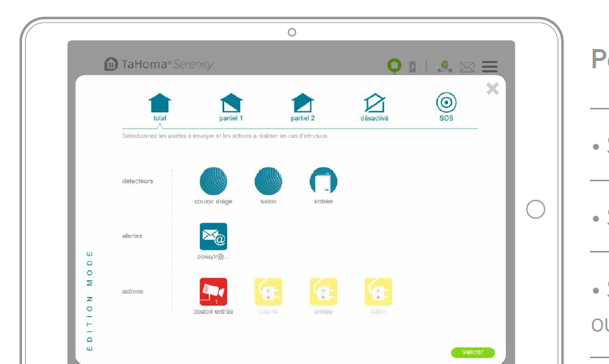
Task: Click the Sélectionnez les alertes instruction text
Action: click(x=225, y=136)
